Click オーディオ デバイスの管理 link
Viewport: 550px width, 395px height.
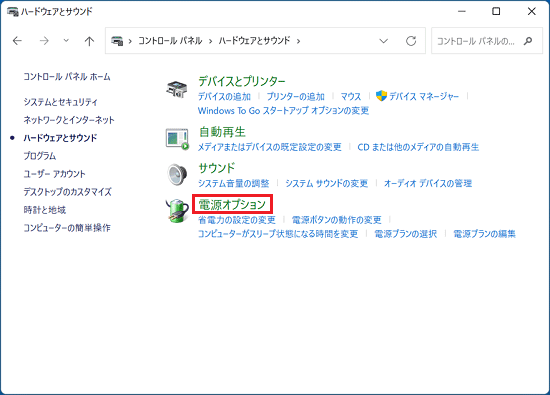click(x=428, y=183)
